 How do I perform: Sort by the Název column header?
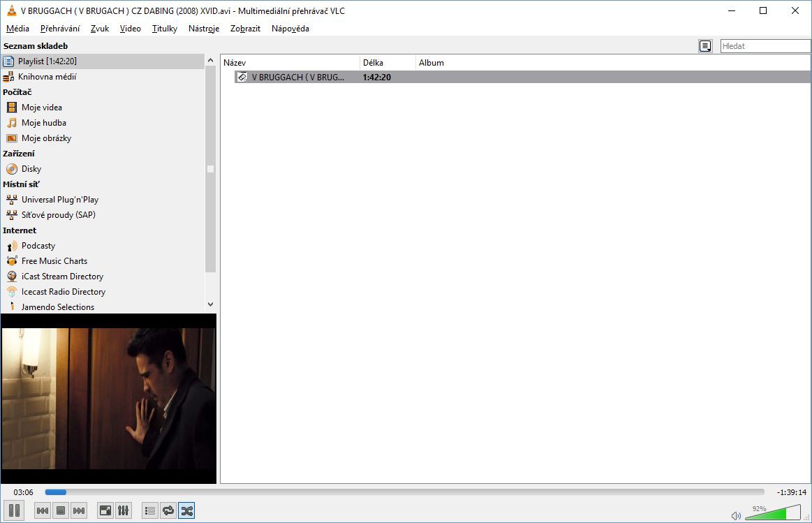[290, 63]
